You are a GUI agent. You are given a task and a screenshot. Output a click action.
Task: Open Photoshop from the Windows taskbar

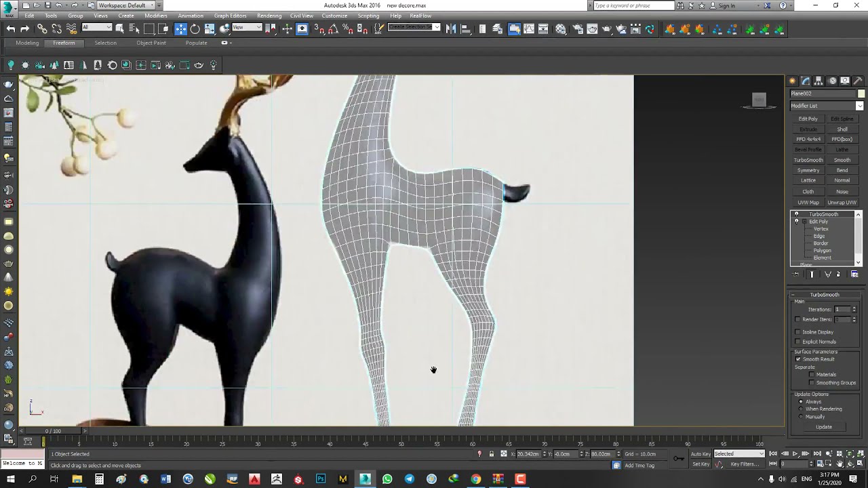pyautogui.click(x=321, y=479)
